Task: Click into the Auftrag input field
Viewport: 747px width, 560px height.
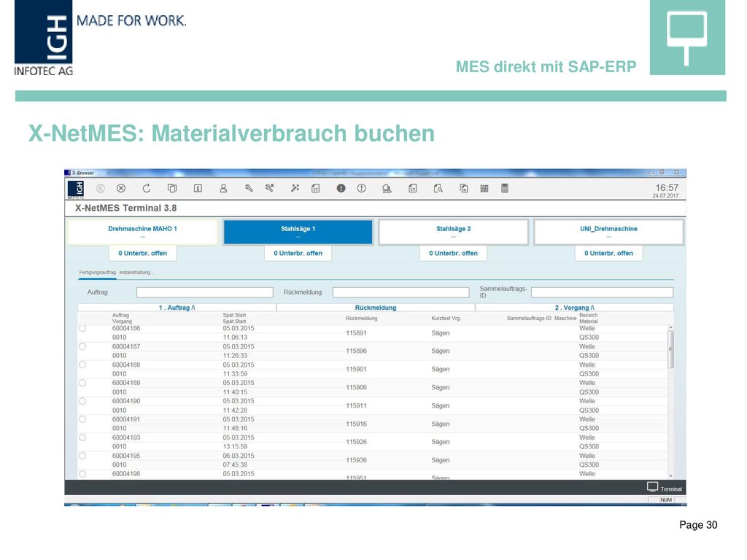Action: (x=205, y=292)
